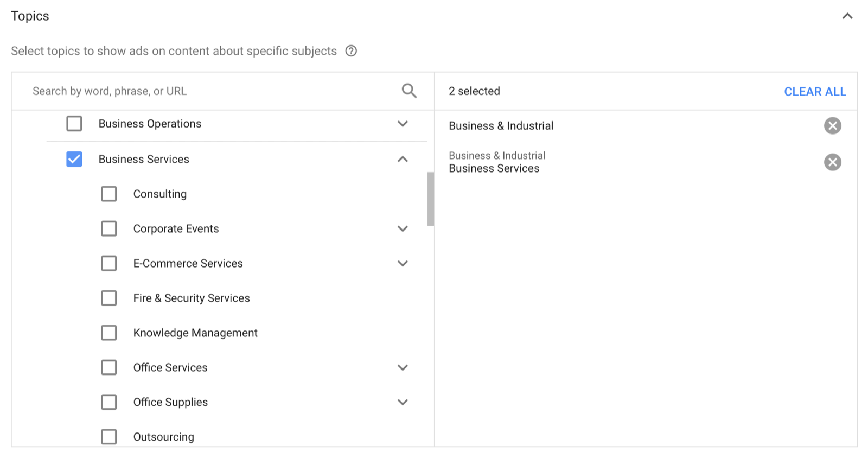Collapse the Business Services category
Viewport: 868px width, 458px height.
click(x=403, y=159)
